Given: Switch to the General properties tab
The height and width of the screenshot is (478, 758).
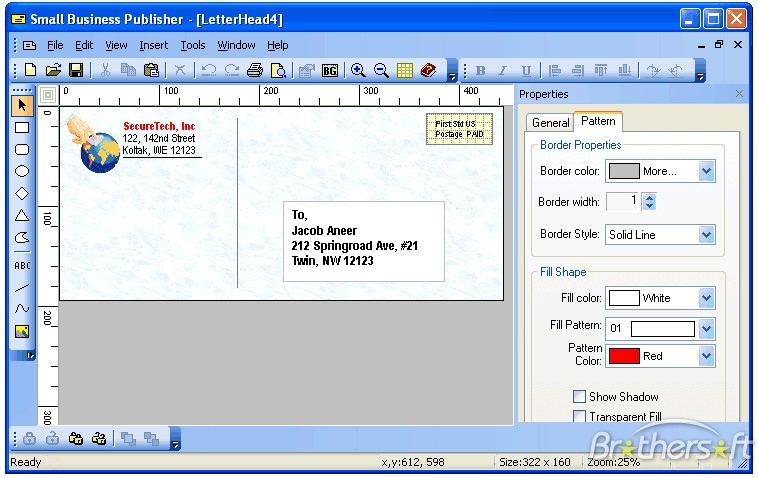Looking at the screenshot, I should (550, 123).
